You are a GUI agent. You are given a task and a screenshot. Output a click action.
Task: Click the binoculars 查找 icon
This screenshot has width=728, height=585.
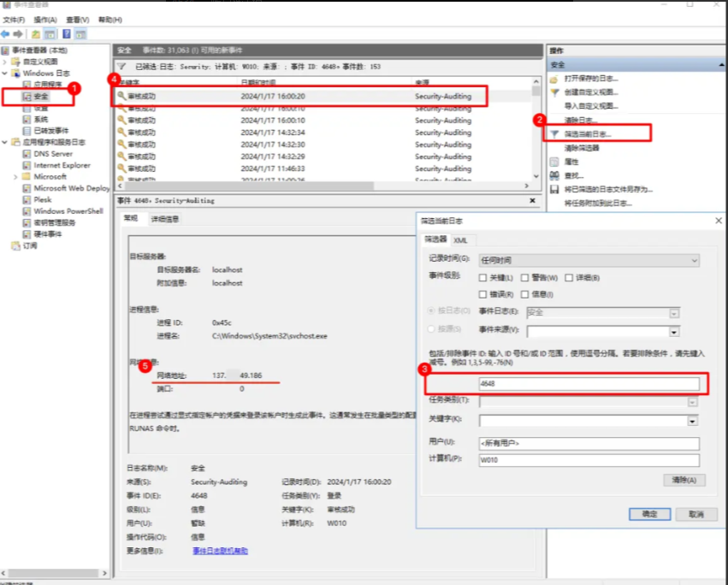(554, 175)
